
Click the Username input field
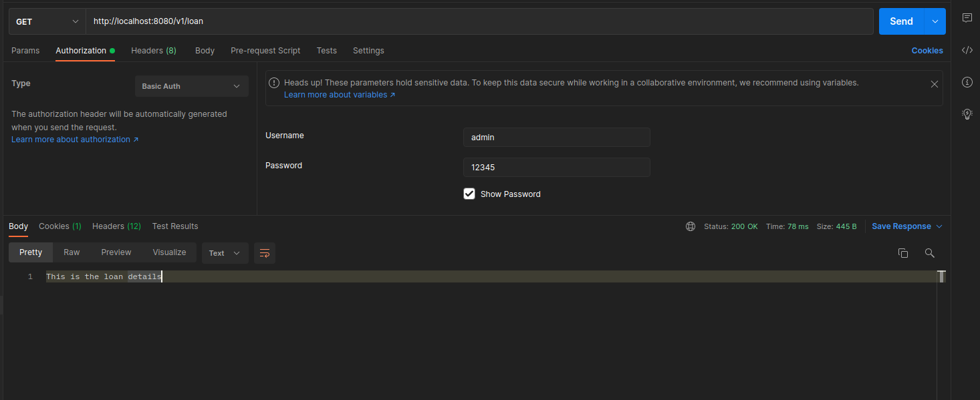pyautogui.click(x=556, y=138)
